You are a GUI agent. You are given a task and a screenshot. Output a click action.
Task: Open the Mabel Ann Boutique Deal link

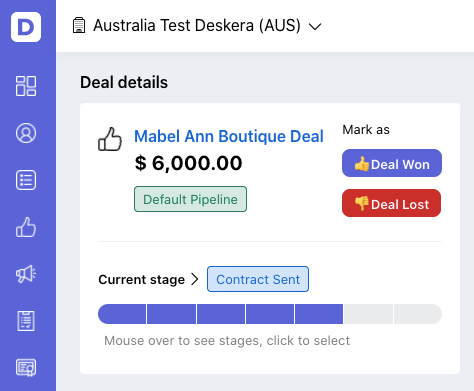229,136
